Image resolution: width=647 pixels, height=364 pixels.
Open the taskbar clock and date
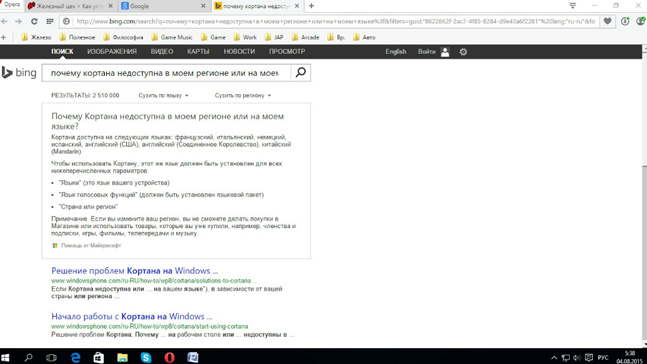click(630, 357)
